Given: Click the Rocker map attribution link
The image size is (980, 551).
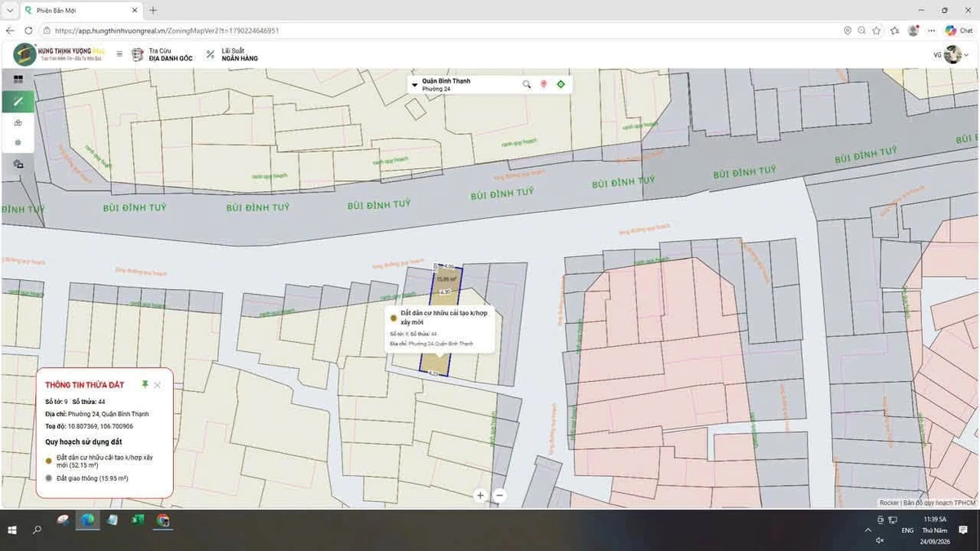Looking at the screenshot, I should (890, 503).
